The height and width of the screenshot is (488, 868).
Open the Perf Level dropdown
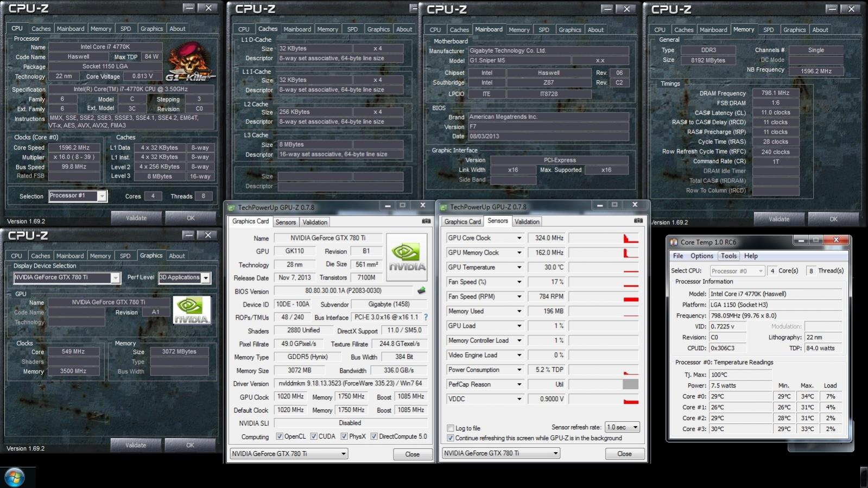(x=206, y=278)
